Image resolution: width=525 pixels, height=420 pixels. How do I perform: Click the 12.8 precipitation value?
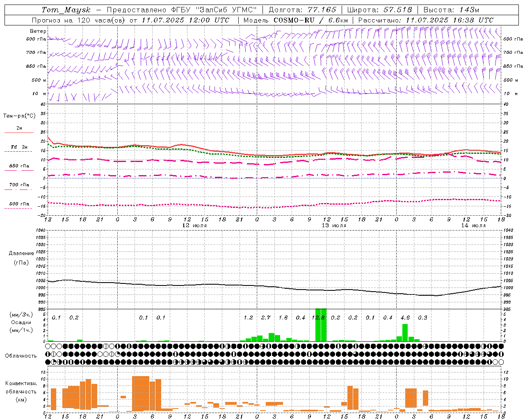[318, 317]
